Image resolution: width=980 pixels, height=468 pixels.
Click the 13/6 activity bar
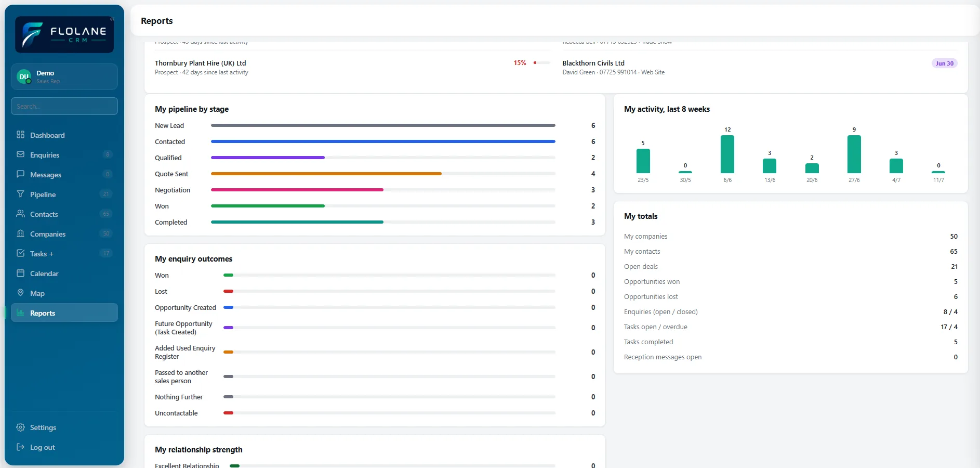point(770,166)
